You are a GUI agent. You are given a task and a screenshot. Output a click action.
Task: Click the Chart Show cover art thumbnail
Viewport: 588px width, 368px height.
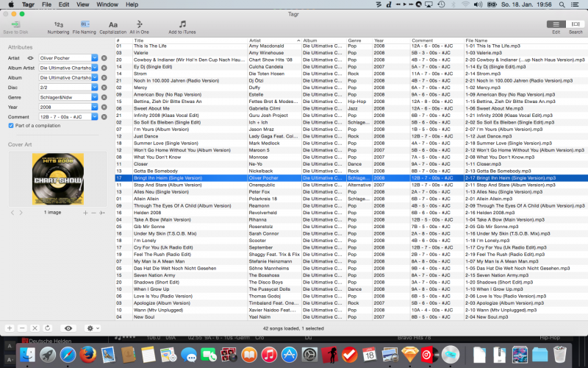coord(58,179)
